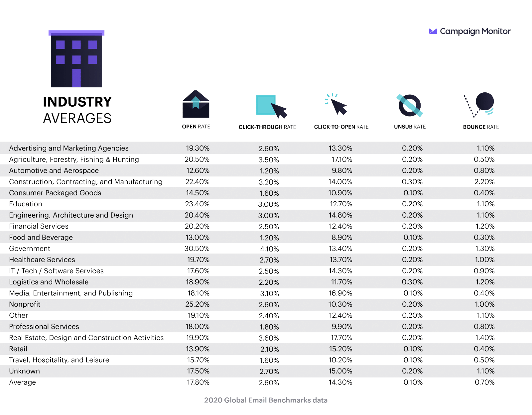Click the crossed-out circle unsub rate icon
This screenshot has width=532, height=415.
point(410,105)
